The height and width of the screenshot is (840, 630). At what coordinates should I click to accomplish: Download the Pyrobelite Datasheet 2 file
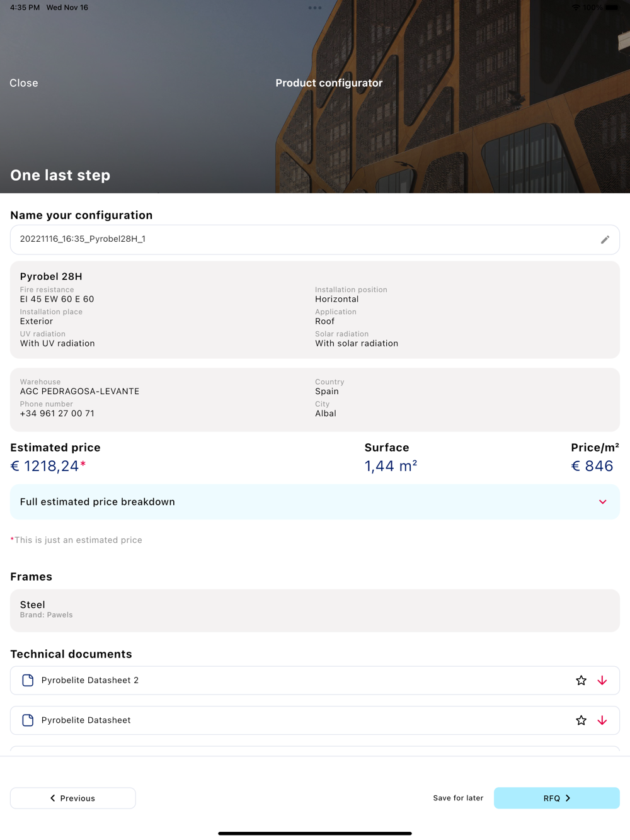602,681
